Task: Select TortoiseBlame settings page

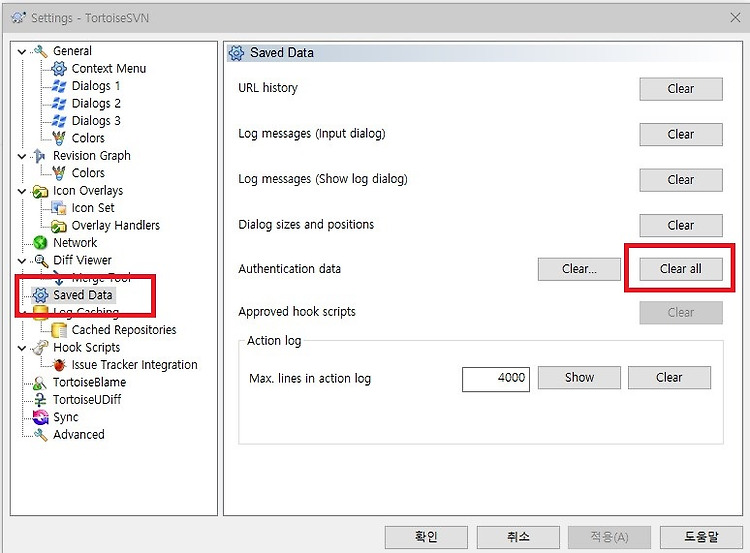Action: 89,382
